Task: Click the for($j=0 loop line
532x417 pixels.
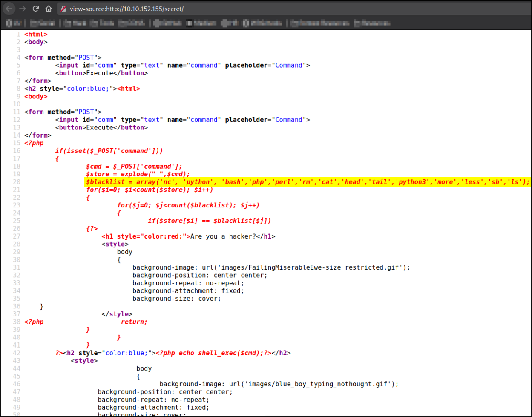Action: click(188, 205)
